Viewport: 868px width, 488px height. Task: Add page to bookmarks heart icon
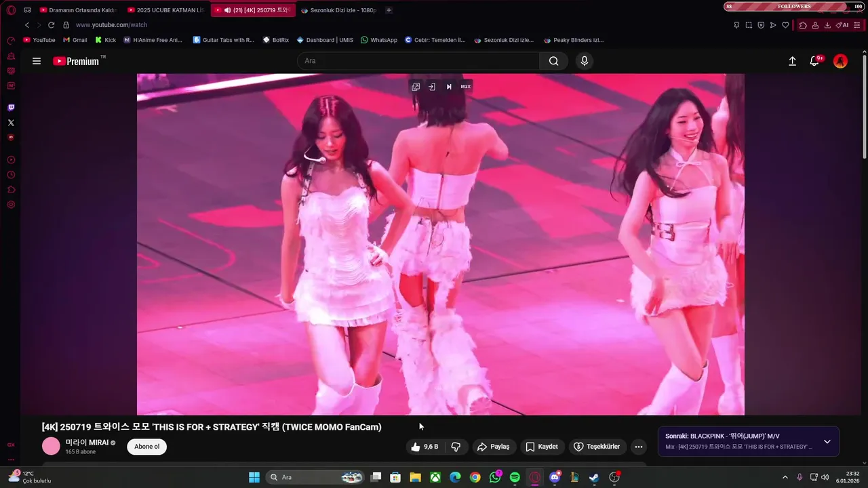point(785,25)
